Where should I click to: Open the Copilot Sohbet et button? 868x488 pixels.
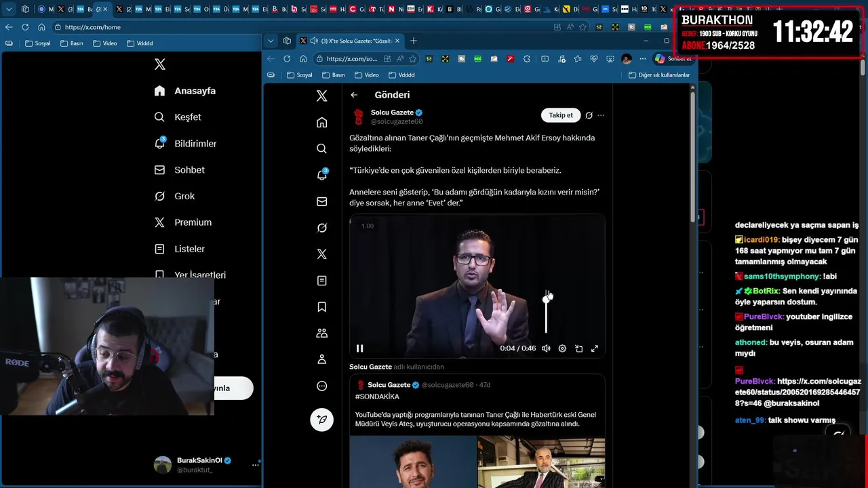click(673, 59)
